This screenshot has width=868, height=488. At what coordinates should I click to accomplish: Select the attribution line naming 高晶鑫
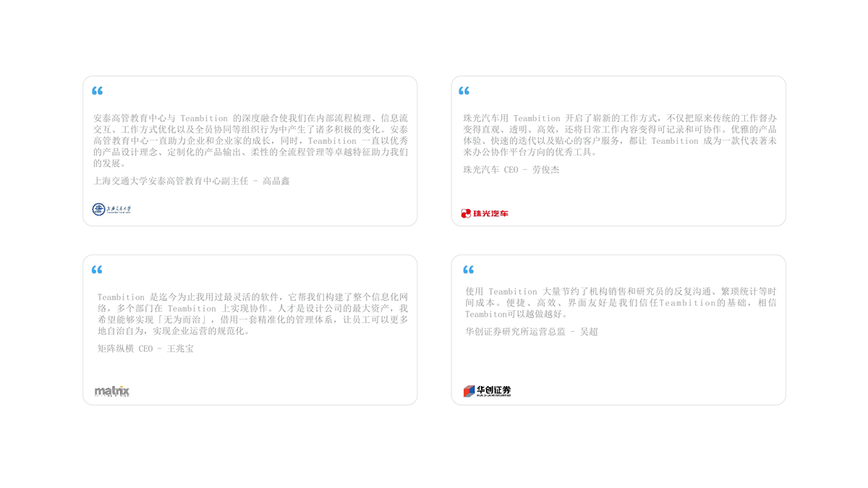coord(192,181)
